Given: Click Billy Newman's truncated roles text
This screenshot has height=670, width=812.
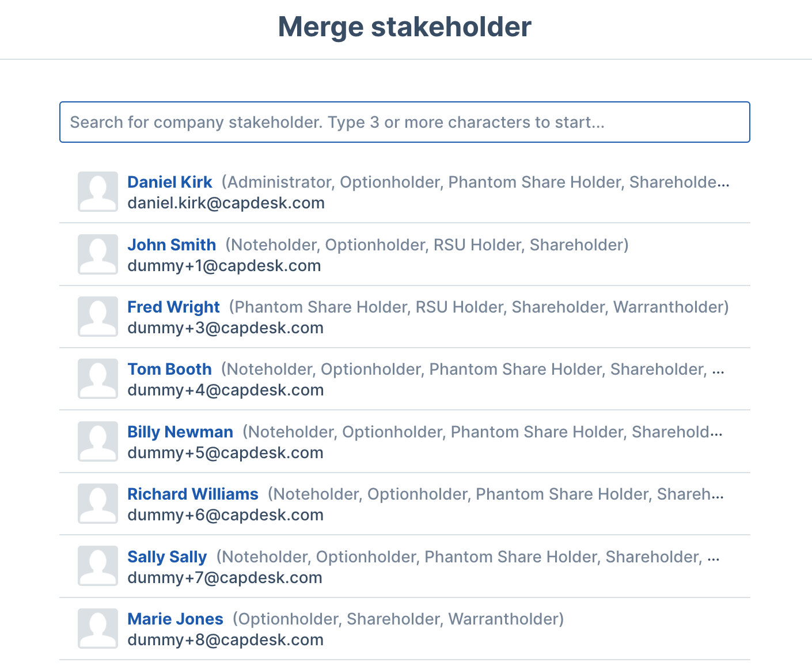Looking at the screenshot, I should (483, 432).
